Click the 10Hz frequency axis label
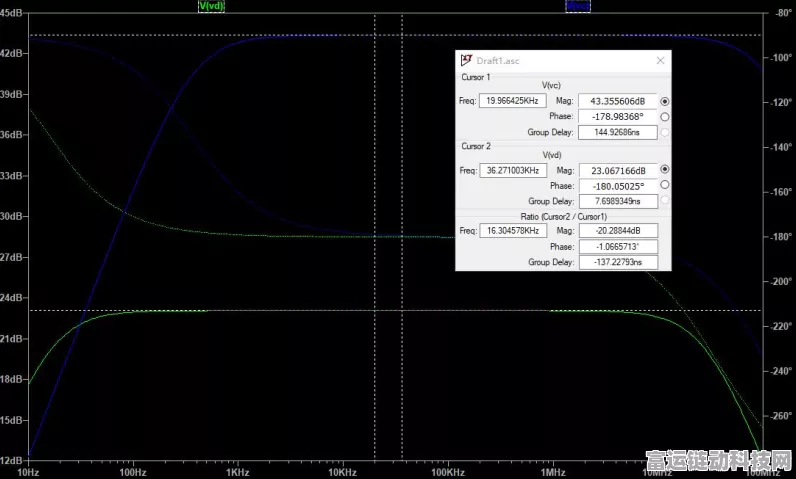The width and height of the screenshot is (796, 479). 28,472
